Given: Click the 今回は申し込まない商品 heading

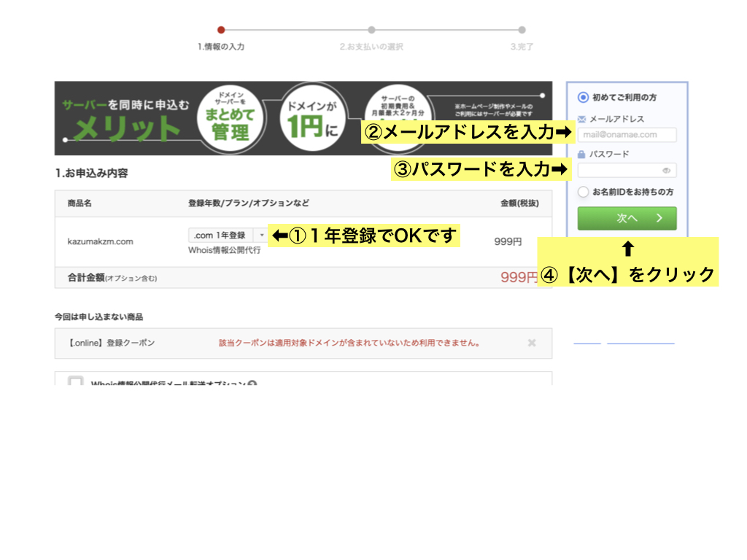Looking at the screenshot, I should (98, 317).
